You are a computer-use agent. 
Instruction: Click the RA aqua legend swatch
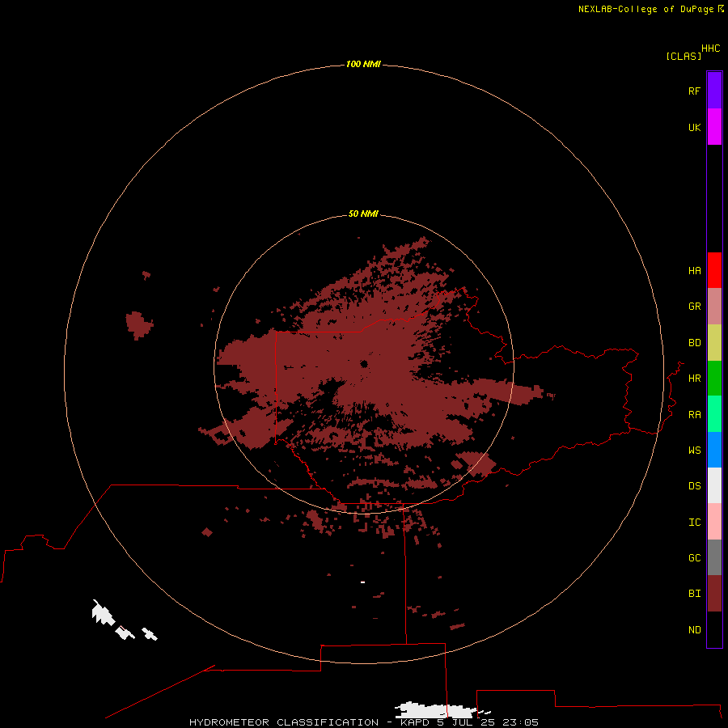pos(714,414)
